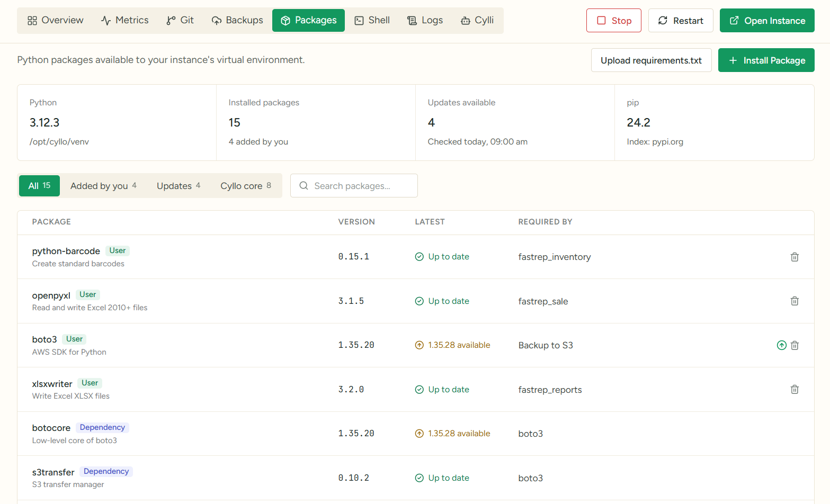Click the Backup to S3 entry
This screenshot has height=504, width=830.
click(x=546, y=345)
